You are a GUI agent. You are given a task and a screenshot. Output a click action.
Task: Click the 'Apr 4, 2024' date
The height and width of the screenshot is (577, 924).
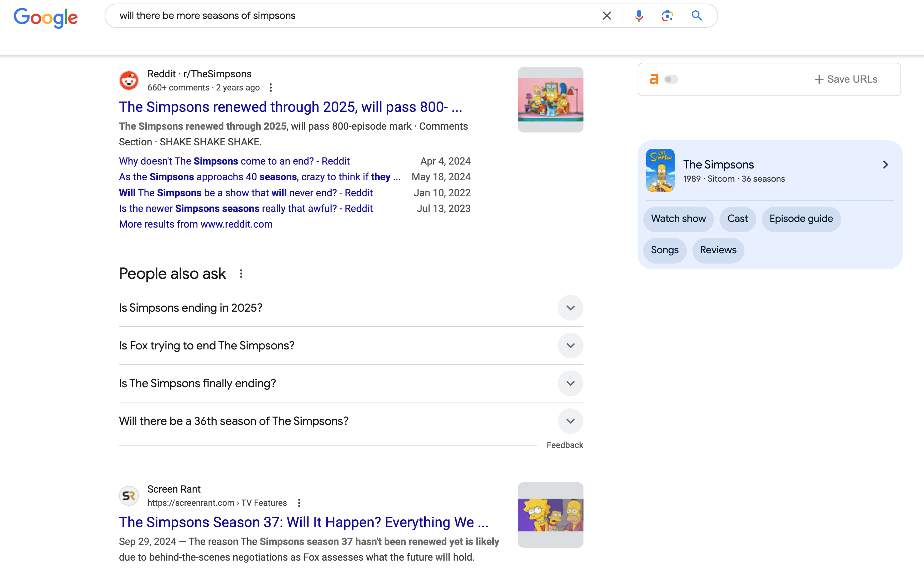(x=445, y=161)
